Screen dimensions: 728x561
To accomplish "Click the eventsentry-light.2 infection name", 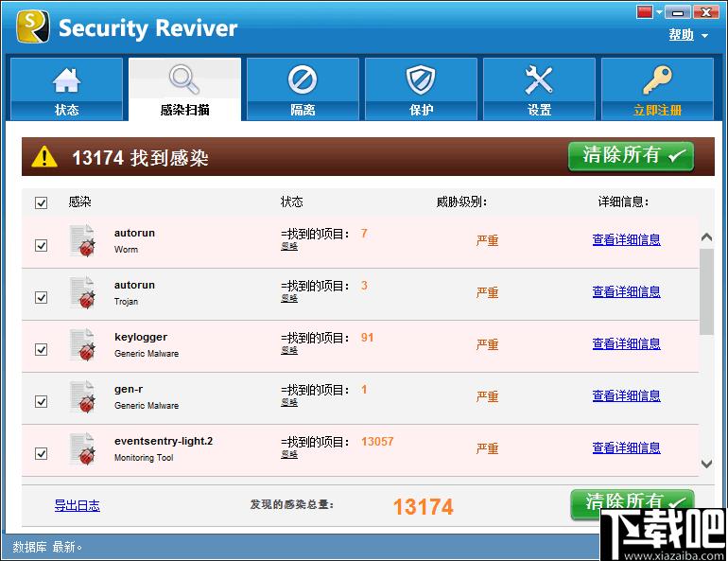I will (164, 441).
